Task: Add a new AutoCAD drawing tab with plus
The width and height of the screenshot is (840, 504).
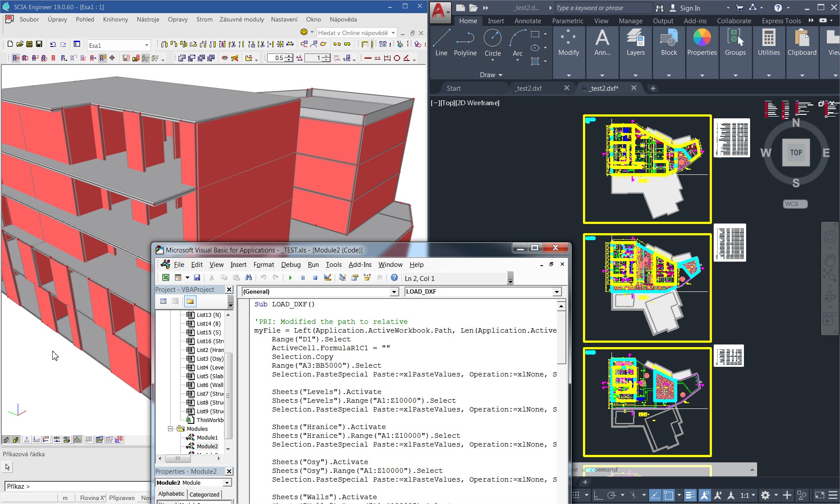Action: (653, 88)
